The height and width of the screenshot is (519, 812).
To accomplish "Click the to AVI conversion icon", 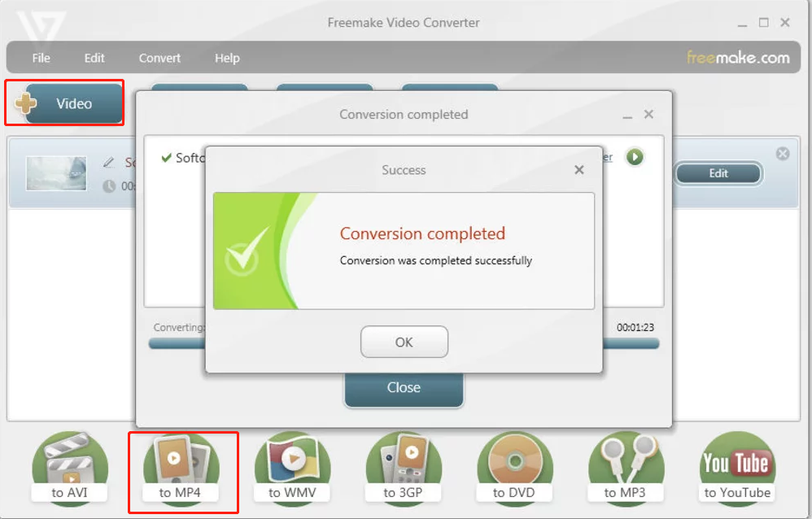I will (x=69, y=469).
